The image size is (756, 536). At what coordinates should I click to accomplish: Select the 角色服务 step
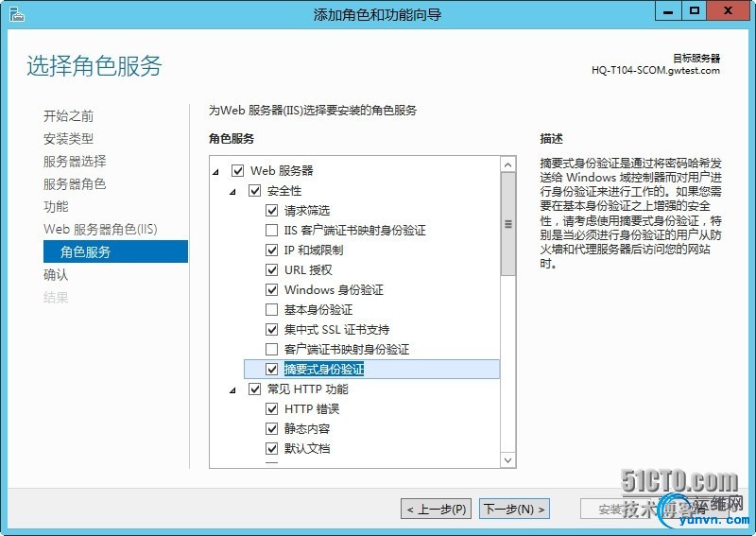tap(115, 251)
